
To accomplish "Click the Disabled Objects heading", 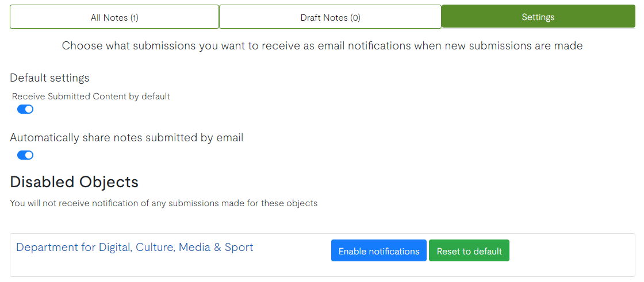I will (74, 182).
